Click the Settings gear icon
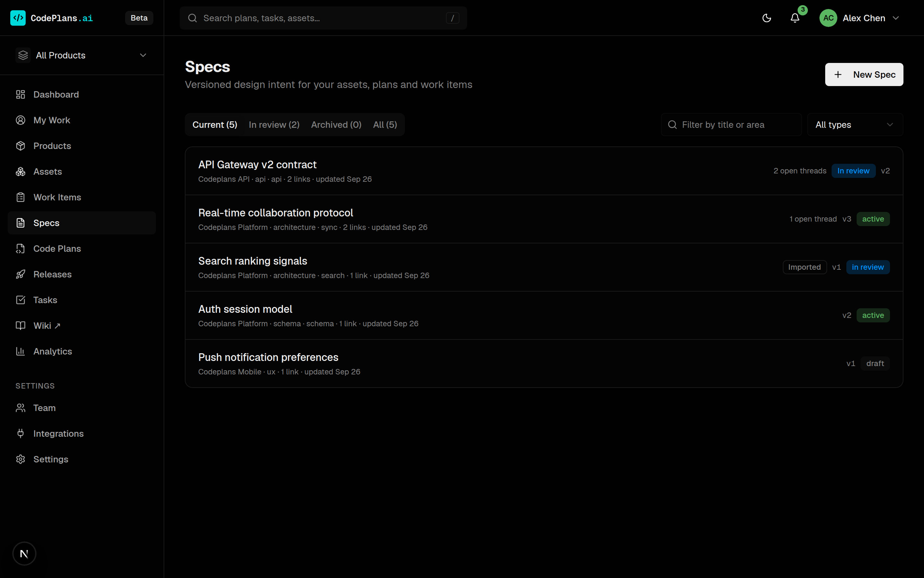 point(21,459)
